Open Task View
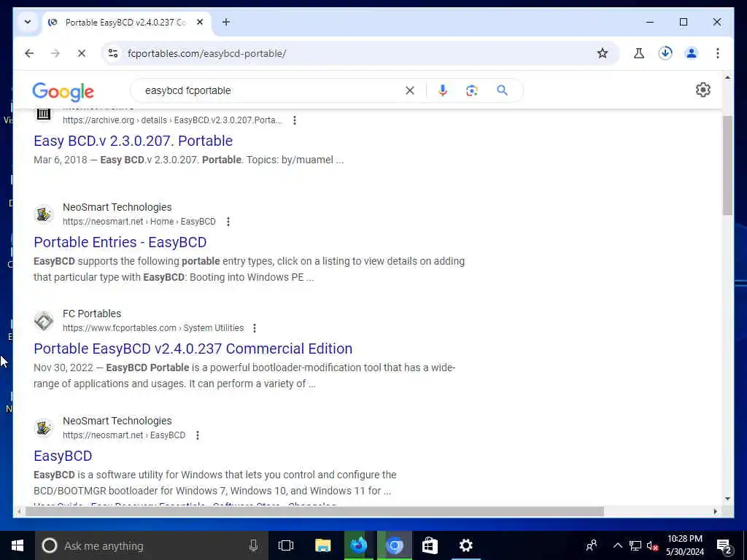Image resolution: width=747 pixels, height=560 pixels. tap(286, 545)
